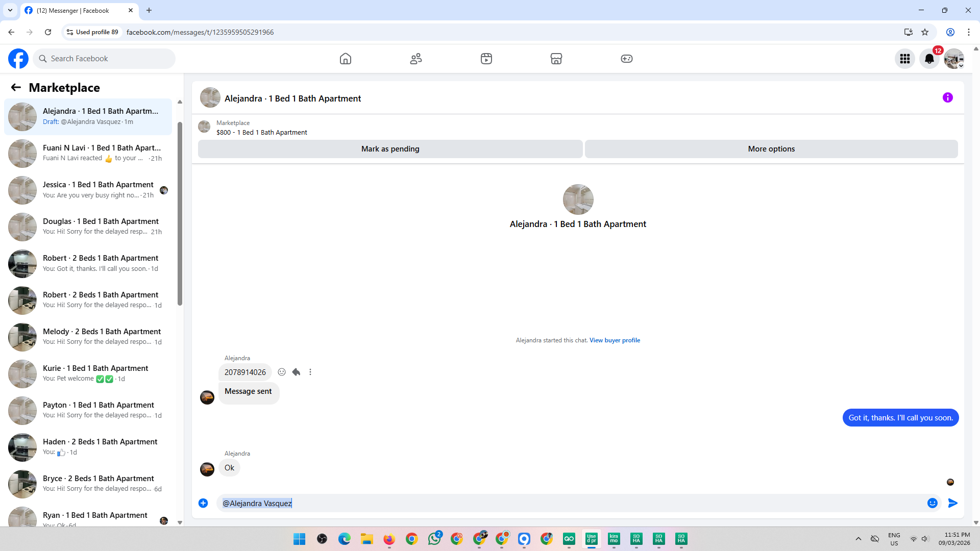Open Facebook Home icon

pos(346,59)
